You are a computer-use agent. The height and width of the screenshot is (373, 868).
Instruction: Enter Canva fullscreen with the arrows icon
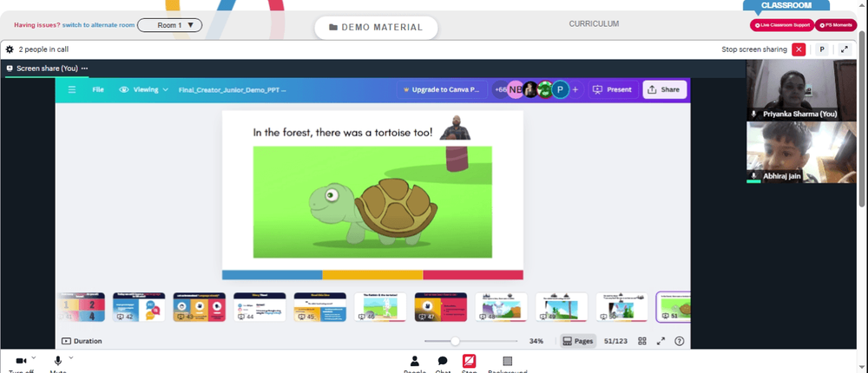tap(661, 342)
